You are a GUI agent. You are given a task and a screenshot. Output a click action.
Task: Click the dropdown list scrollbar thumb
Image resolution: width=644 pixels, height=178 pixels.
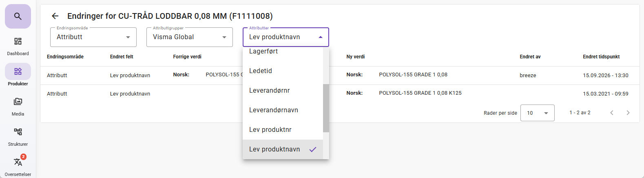[326, 108]
